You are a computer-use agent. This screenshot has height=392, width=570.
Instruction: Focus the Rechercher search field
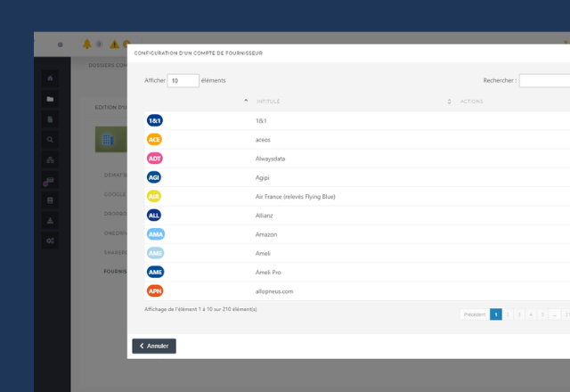(544, 81)
